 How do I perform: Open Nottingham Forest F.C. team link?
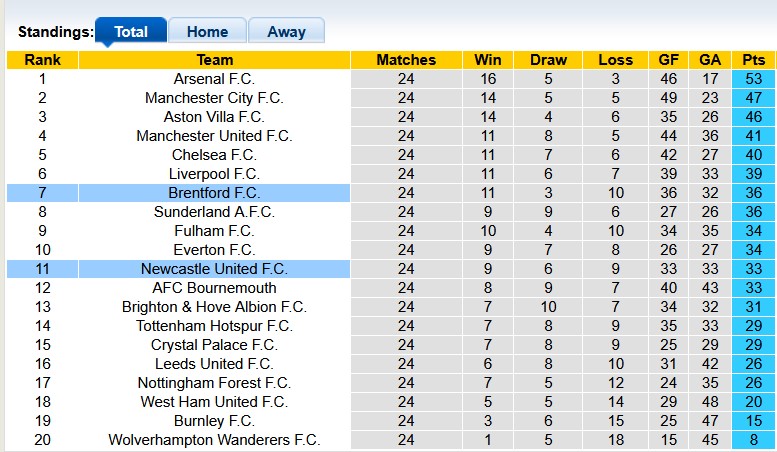(214, 383)
